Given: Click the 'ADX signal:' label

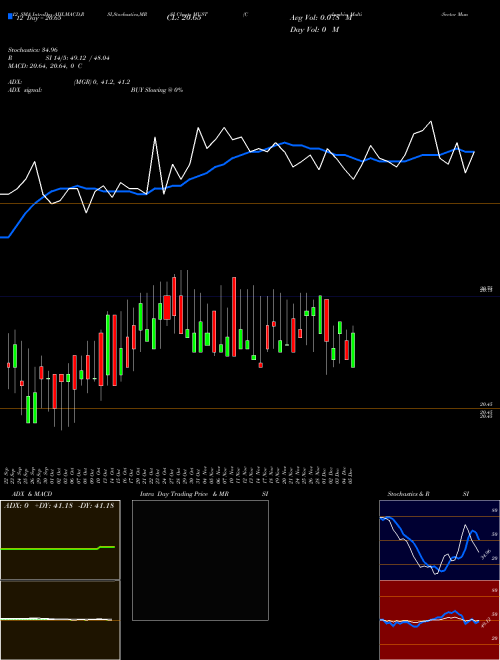Looking at the screenshot, I should point(25,90).
